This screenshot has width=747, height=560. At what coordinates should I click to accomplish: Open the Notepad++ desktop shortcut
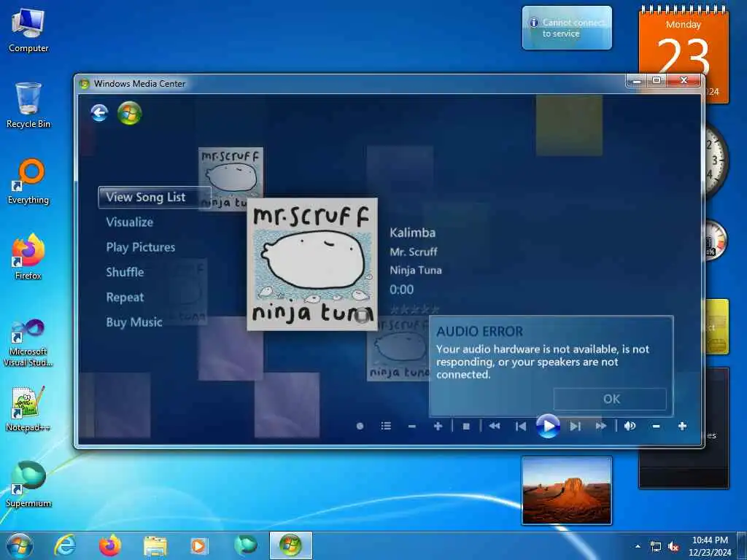click(28, 410)
